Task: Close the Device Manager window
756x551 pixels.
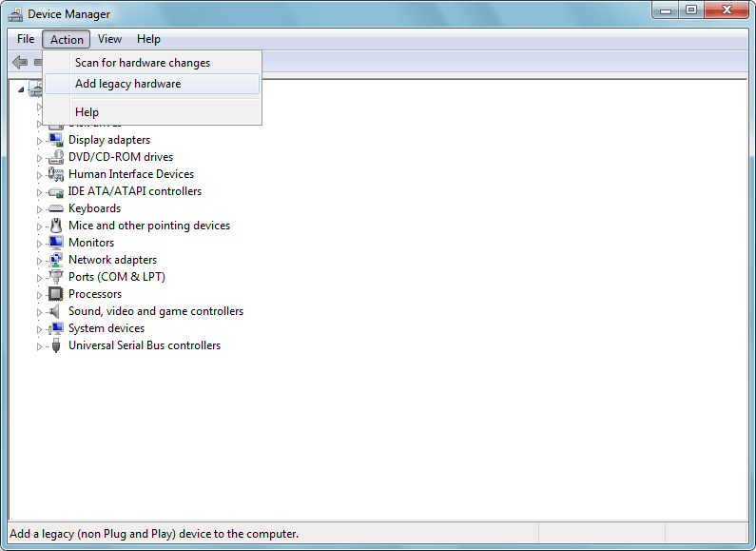Action: pyautogui.click(x=727, y=10)
